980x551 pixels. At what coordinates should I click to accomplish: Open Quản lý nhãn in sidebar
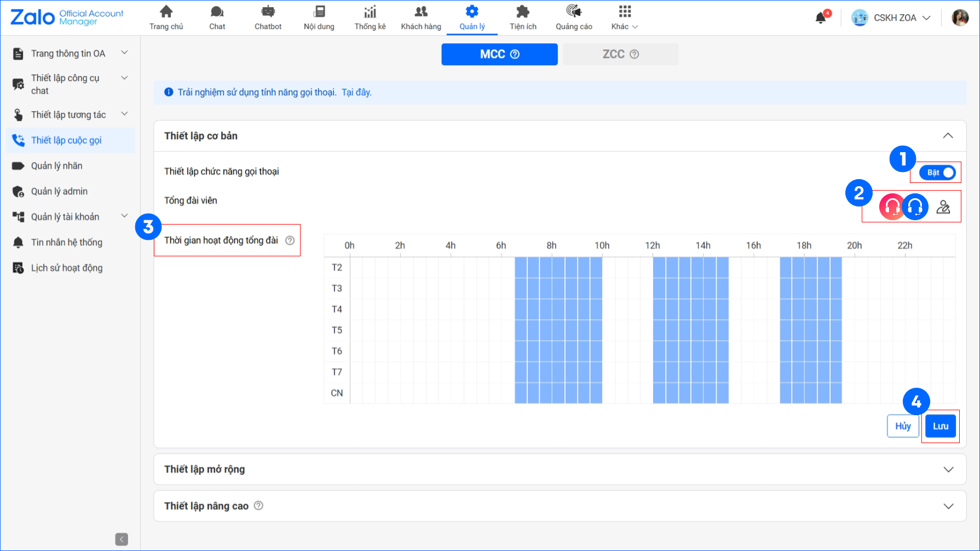pyautogui.click(x=70, y=166)
